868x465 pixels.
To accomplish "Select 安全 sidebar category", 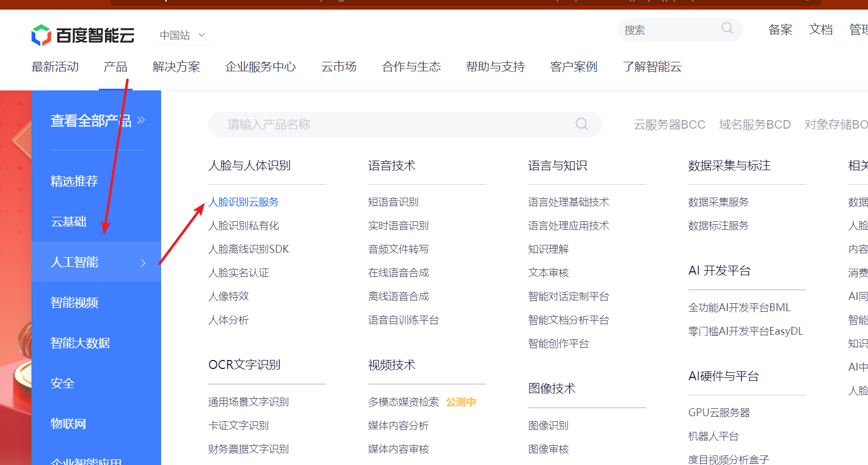I will pos(62,384).
